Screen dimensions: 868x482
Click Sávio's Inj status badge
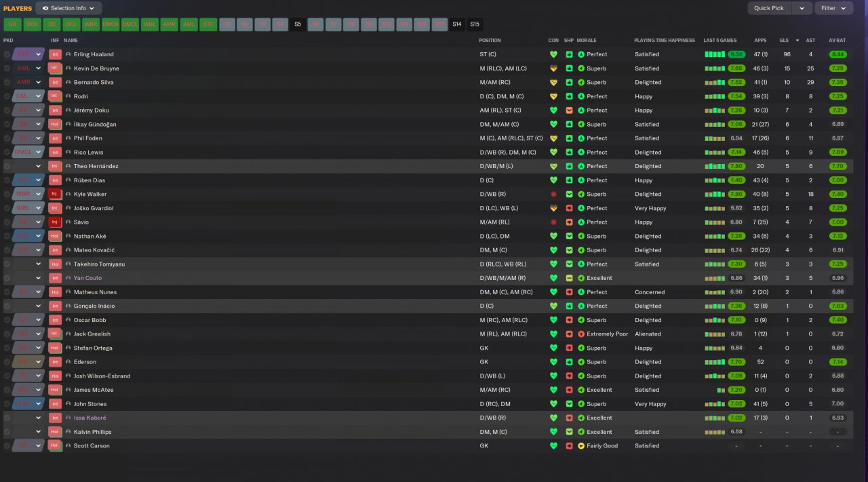56,222
